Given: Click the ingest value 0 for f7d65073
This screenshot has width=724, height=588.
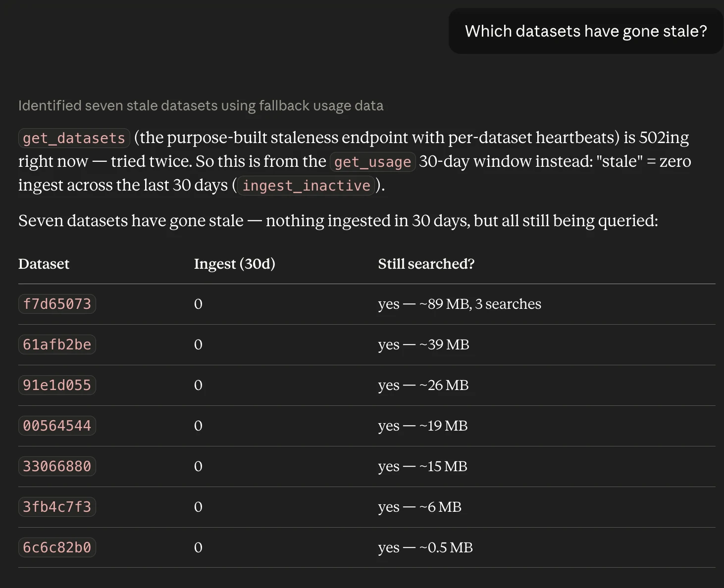Looking at the screenshot, I should [198, 304].
